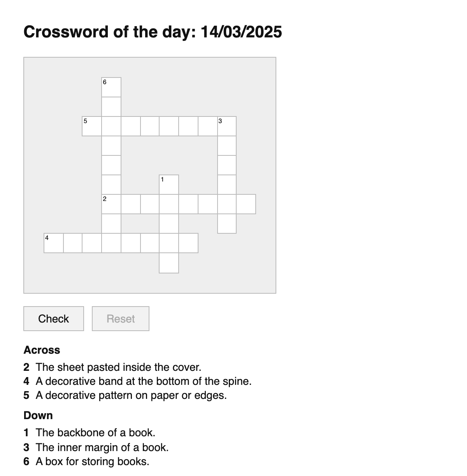467x476 pixels.
Task: Click the Check button
Action: click(54, 319)
